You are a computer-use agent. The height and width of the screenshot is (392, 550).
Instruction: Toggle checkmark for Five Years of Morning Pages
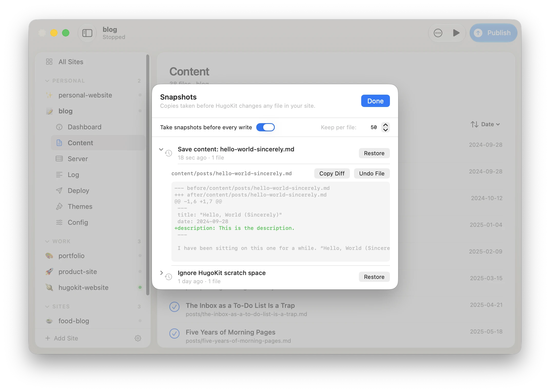174,334
